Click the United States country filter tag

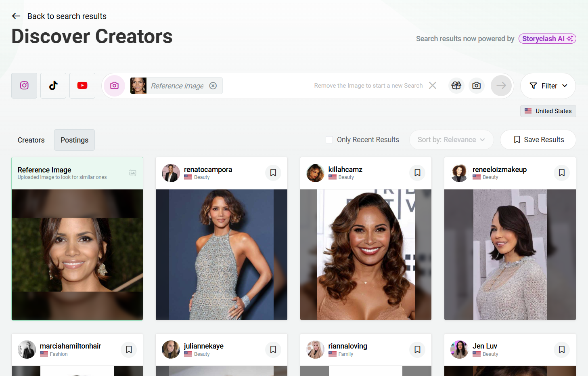click(548, 111)
